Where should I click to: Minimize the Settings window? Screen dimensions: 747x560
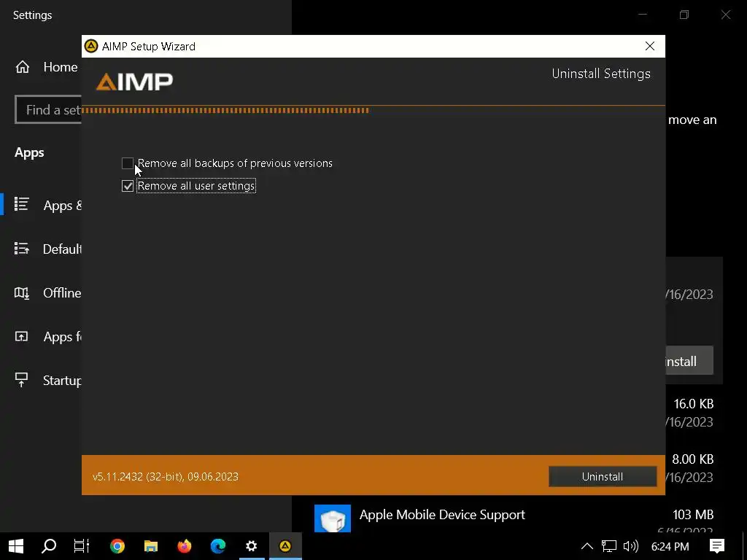[x=643, y=15]
